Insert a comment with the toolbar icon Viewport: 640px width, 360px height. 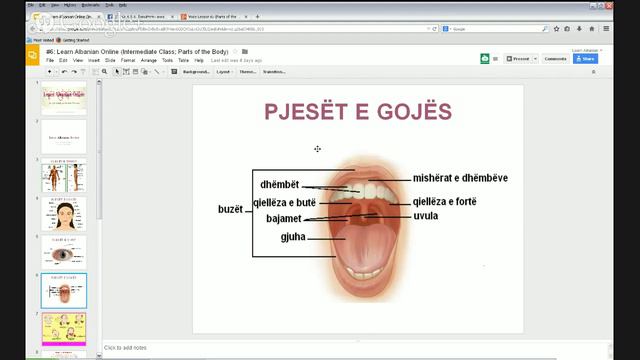[x=174, y=72]
